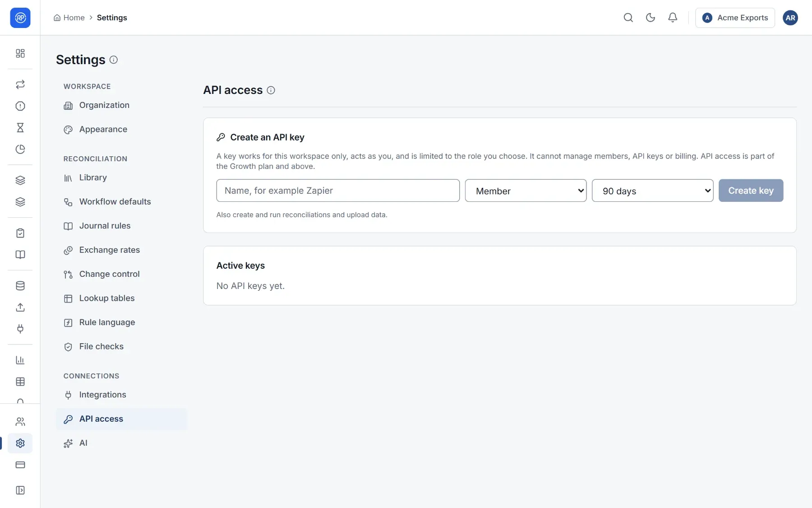Go to Home in the breadcrumb
812x508 pixels.
point(69,18)
